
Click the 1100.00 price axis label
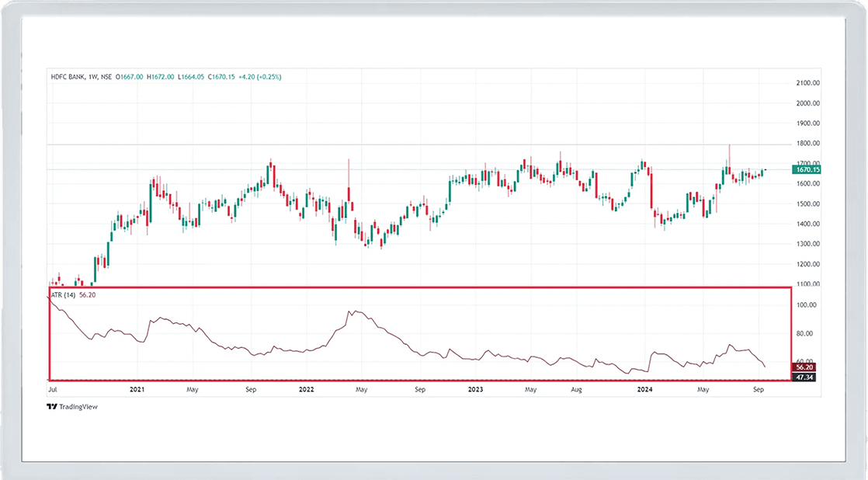coord(808,284)
